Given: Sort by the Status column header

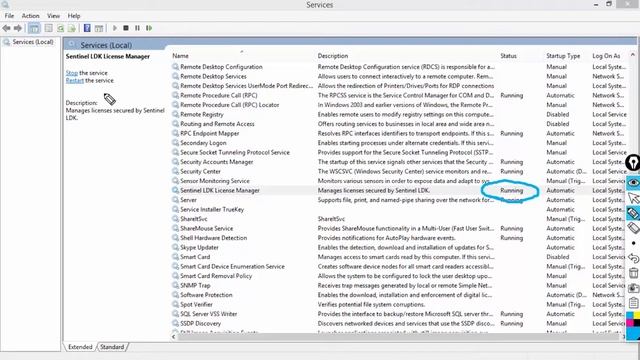Looking at the screenshot, I should [x=509, y=56].
